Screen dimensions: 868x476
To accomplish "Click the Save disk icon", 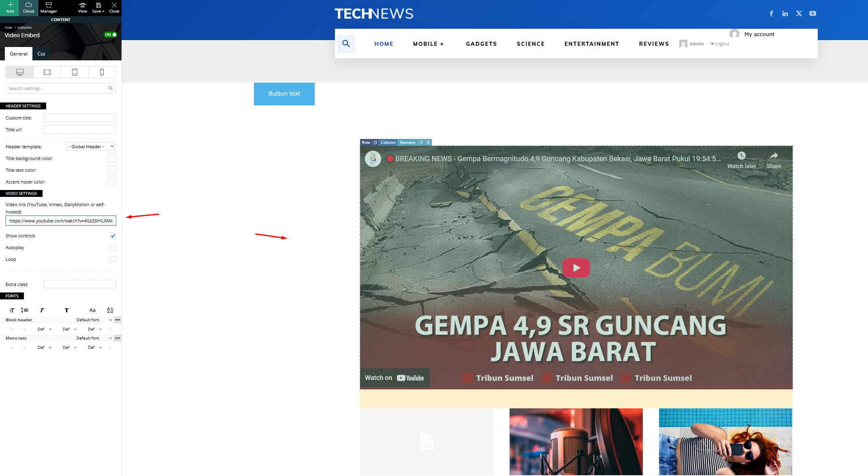I will (x=98, y=5).
